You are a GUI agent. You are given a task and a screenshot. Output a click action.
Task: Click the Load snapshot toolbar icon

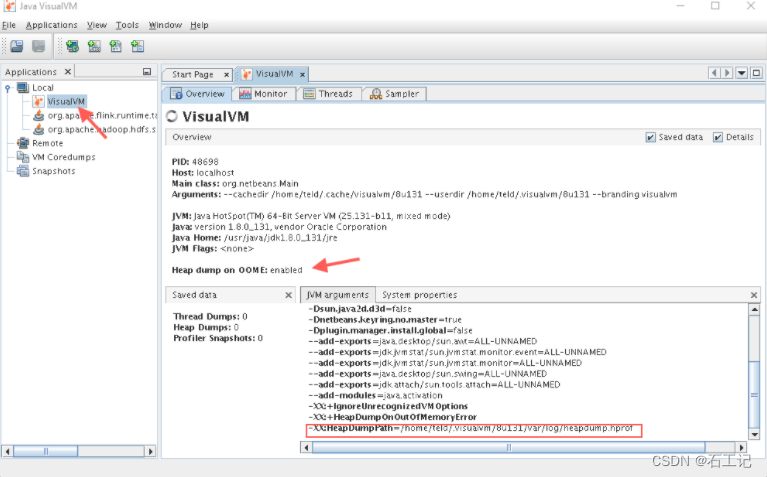(x=17, y=46)
